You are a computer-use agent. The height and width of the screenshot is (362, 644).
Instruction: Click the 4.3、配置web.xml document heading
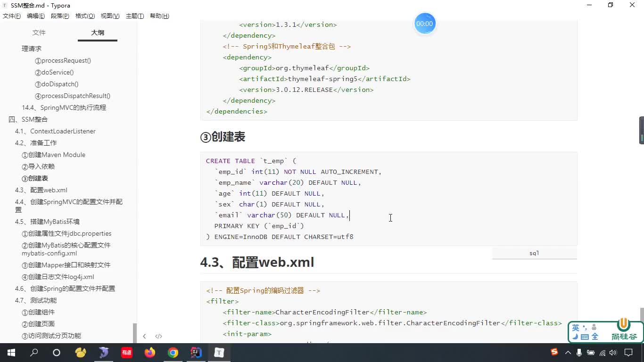pyautogui.click(x=257, y=262)
